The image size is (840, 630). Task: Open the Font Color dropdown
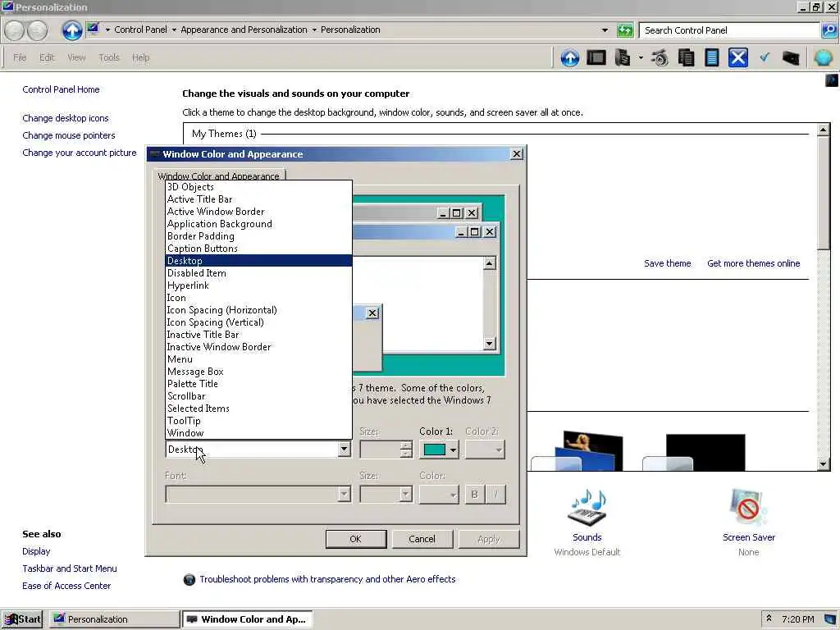click(439, 494)
